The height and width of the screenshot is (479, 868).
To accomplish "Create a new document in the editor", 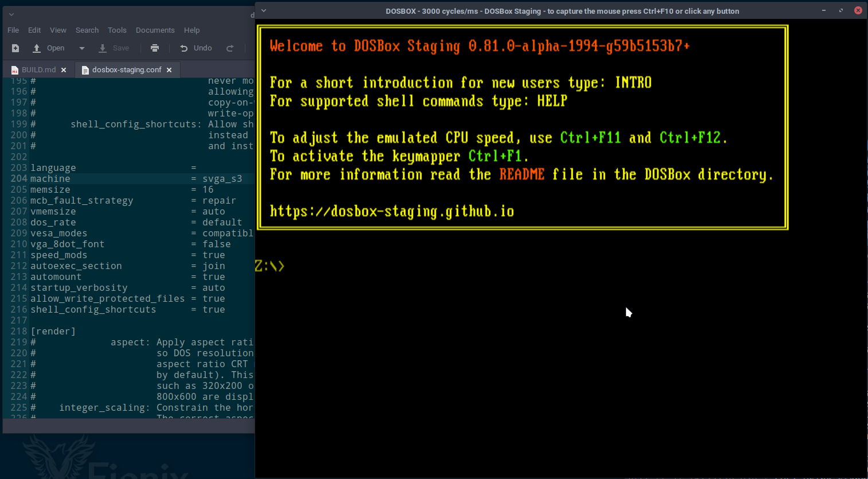I will tap(15, 48).
